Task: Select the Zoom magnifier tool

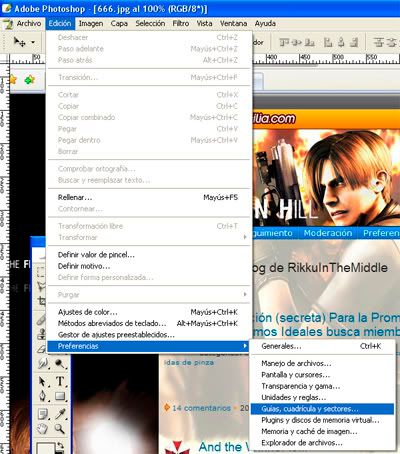Action: pyautogui.click(x=60, y=428)
